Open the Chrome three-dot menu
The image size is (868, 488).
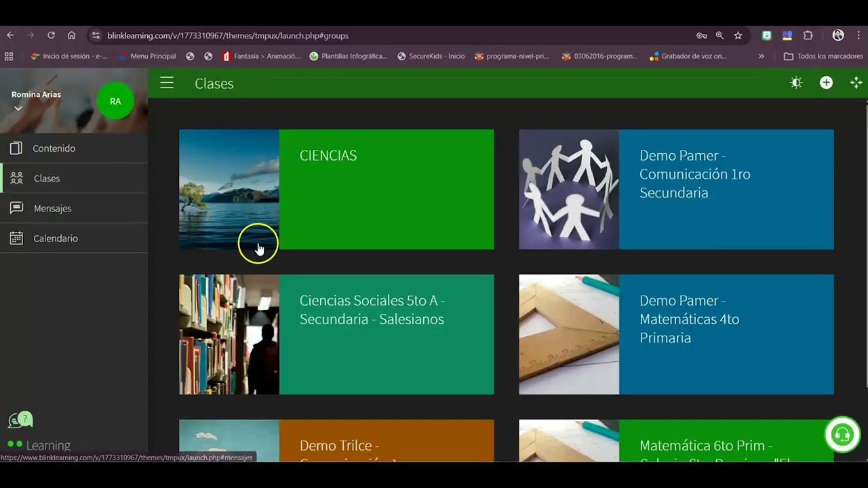(859, 35)
